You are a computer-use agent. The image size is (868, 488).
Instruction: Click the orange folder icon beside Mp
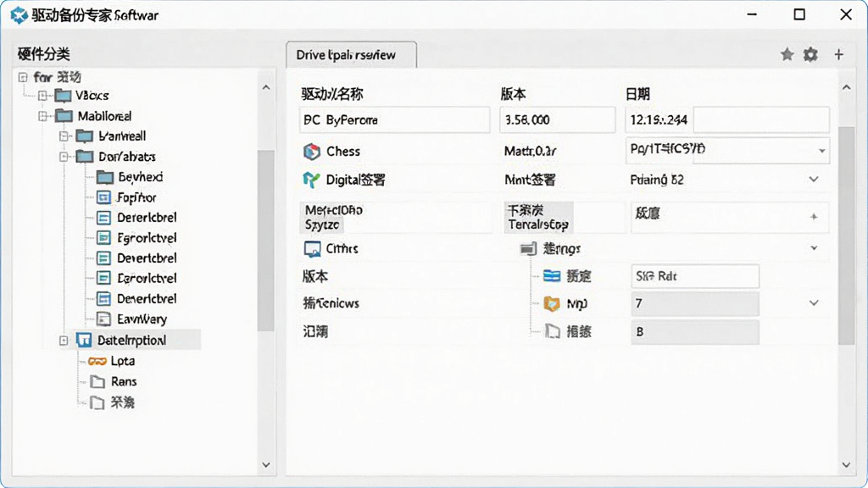click(552, 304)
